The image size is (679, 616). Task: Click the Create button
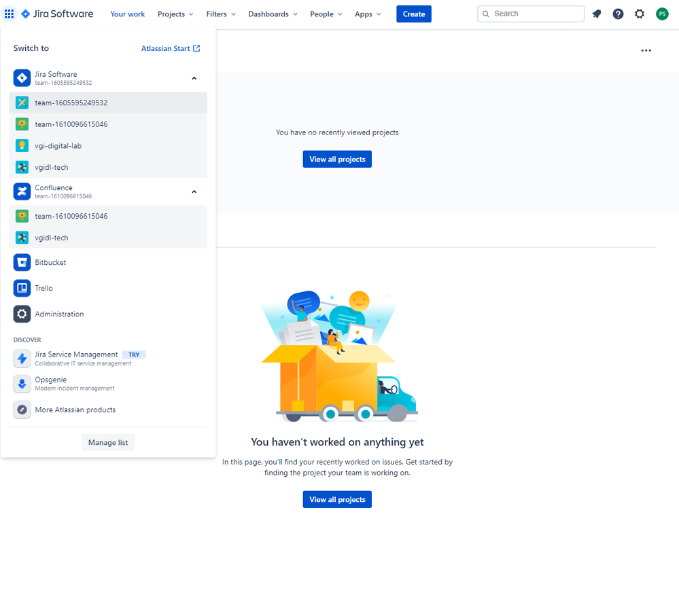click(414, 14)
